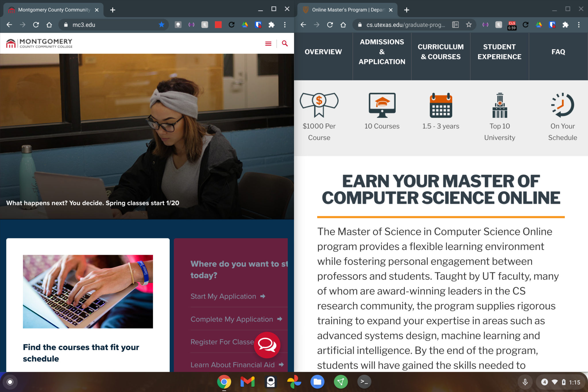This screenshot has width=588, height=392.
Task: Open Terminal from the shelf
Action: coord(364,382)
